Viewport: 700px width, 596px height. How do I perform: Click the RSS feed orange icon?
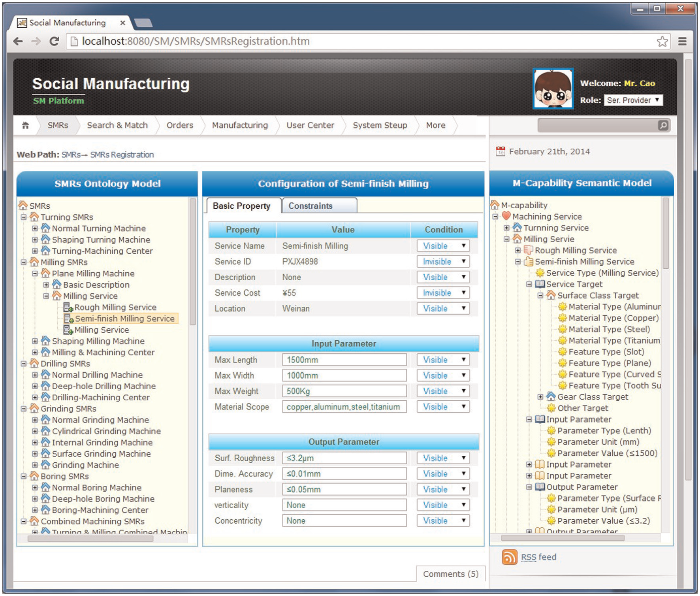pos(509,557)
